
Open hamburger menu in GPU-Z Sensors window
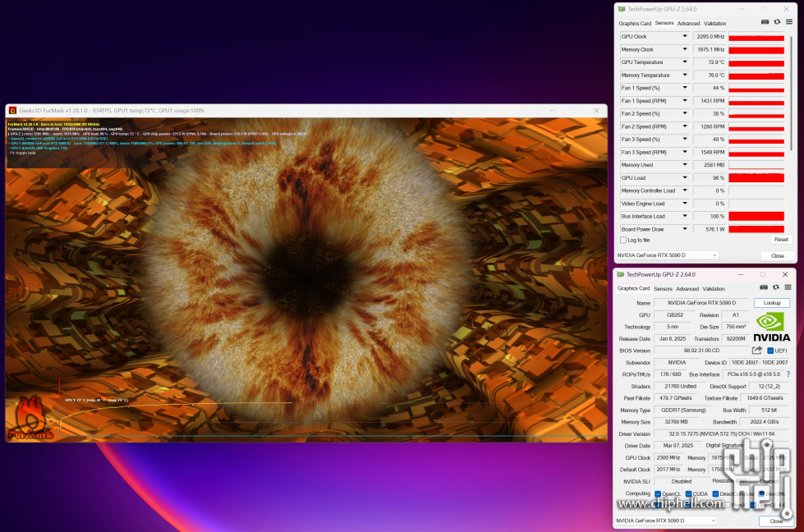coord(789,22)
